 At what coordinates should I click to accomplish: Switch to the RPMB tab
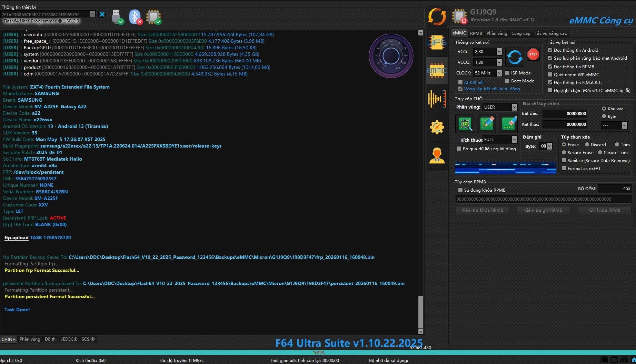[x=476, y=33]
